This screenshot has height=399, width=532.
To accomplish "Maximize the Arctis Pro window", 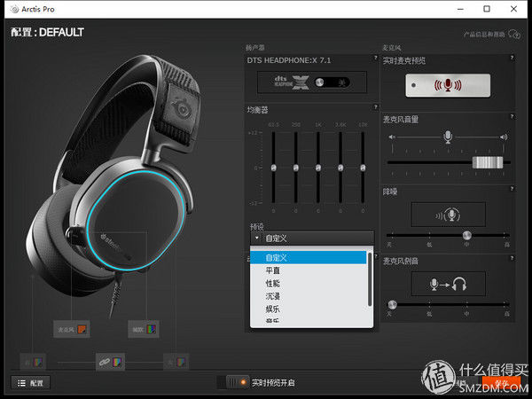I will [487, 9].
